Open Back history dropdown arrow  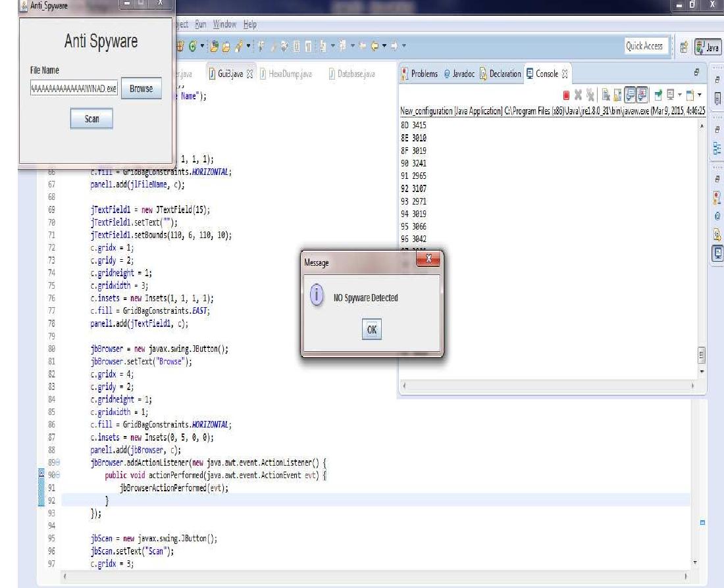coord(384,45)
